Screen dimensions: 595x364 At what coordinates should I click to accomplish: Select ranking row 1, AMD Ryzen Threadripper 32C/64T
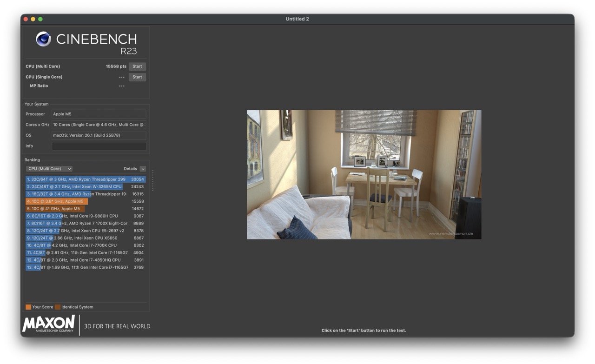(86, 179)
